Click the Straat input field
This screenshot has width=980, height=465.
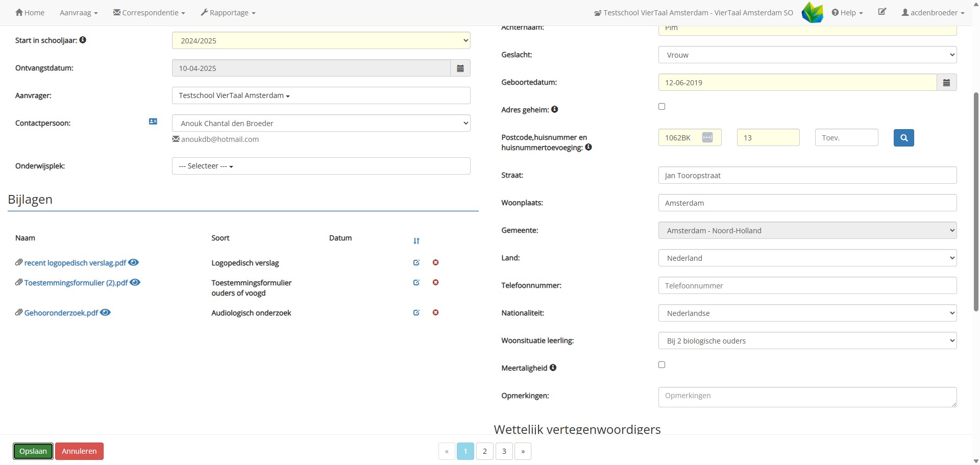coord(807,176)
